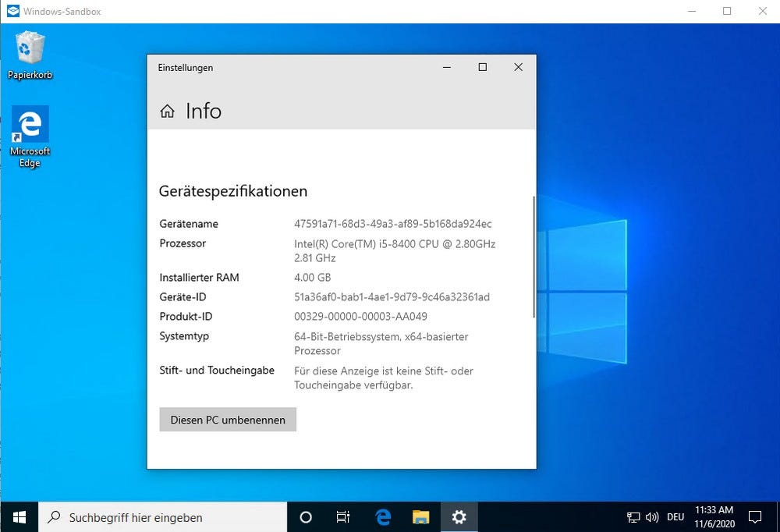780x532 pixels.
Task: Go to Settings home via house icon
Action: click(167, 111)
